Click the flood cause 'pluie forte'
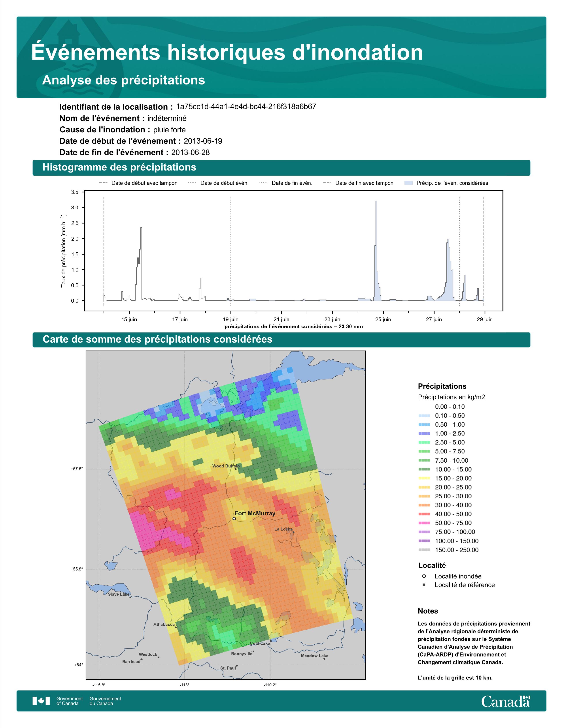 [169, 130]
